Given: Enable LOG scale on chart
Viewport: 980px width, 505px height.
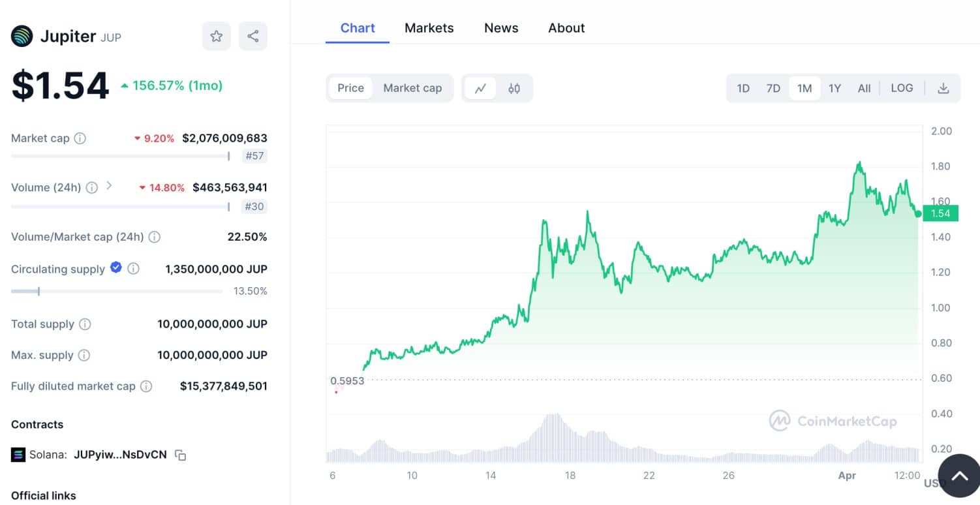Looking at the screenshot, I should coord(902,88).
